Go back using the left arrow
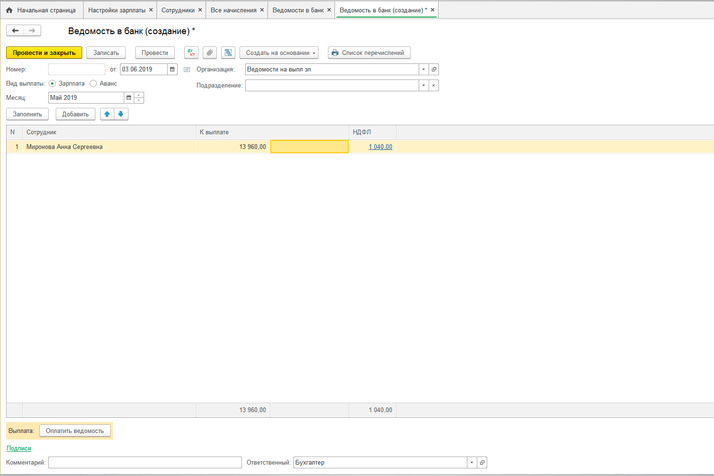 point(15,31)
